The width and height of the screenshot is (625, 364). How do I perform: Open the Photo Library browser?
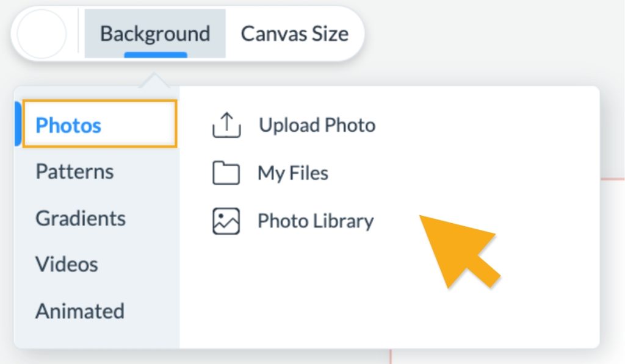316,221
